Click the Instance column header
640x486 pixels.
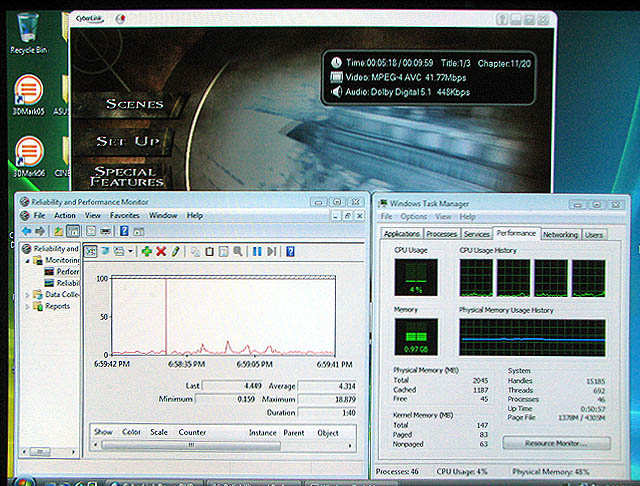(262, 433)
